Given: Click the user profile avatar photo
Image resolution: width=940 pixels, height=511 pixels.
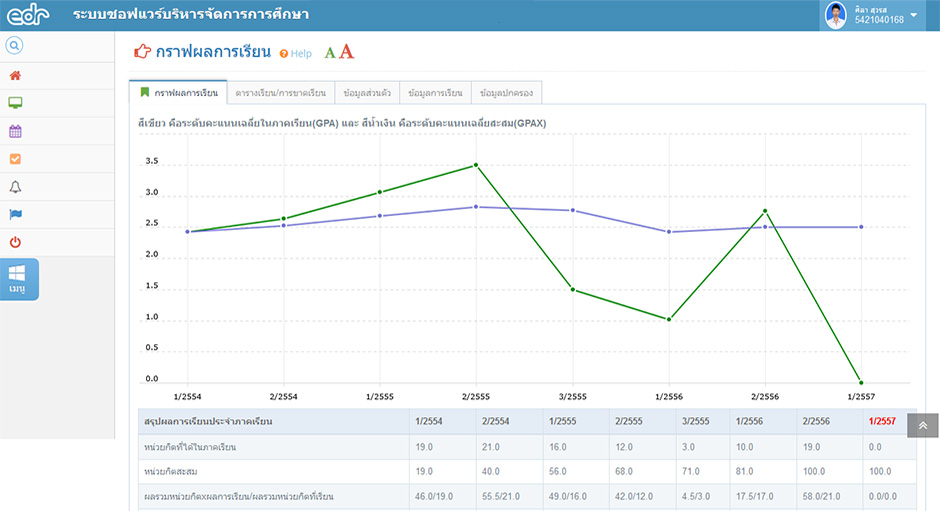Looking at the screenshot, I should tap(836, 15).
